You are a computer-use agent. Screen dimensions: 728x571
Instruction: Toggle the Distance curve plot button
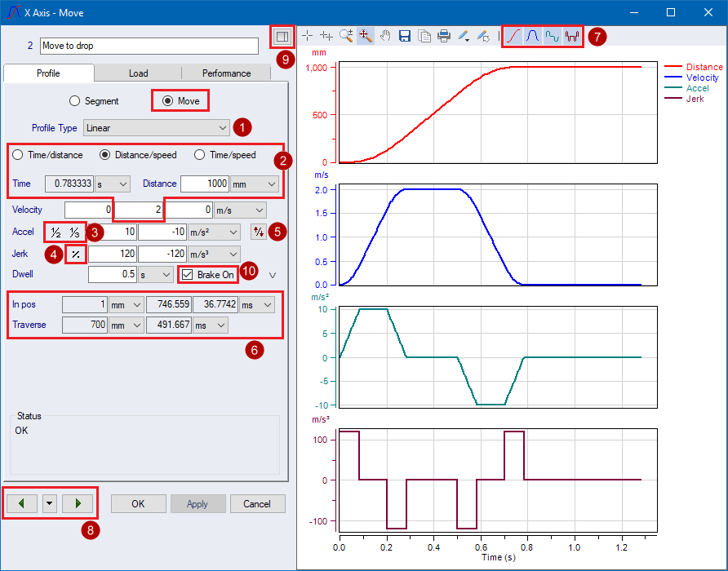[513, 36]
